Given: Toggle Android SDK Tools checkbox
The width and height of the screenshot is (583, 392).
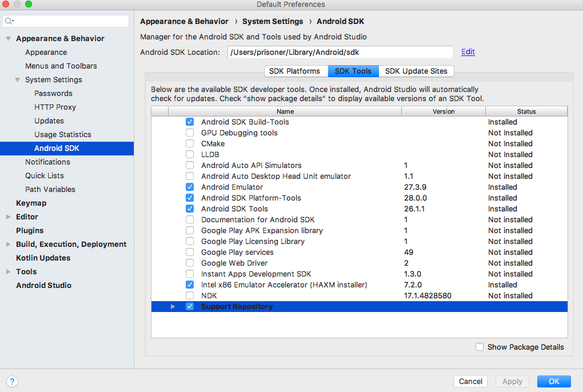Looking at the screenshot, I should point(190,209).
